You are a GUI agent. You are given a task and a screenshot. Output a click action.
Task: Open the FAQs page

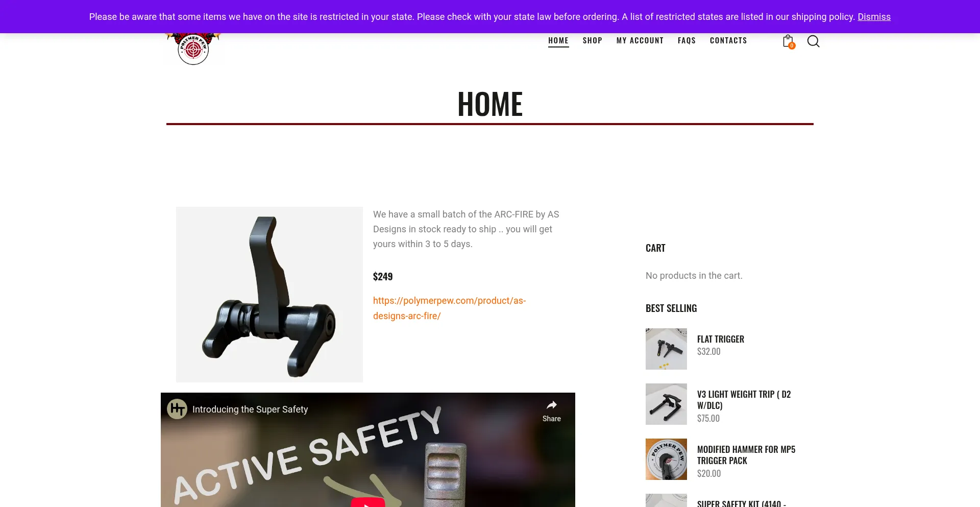(687, 40)
